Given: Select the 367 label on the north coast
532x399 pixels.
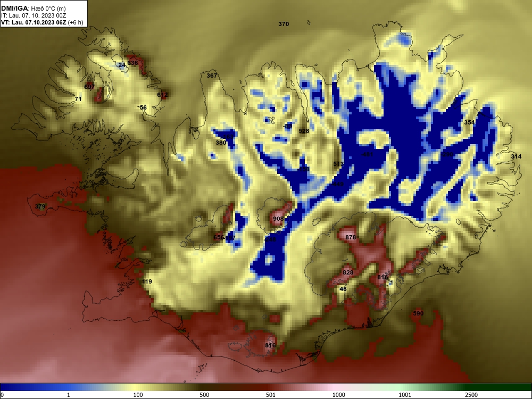Looking at the screenshot, I should tap(212, 76).
